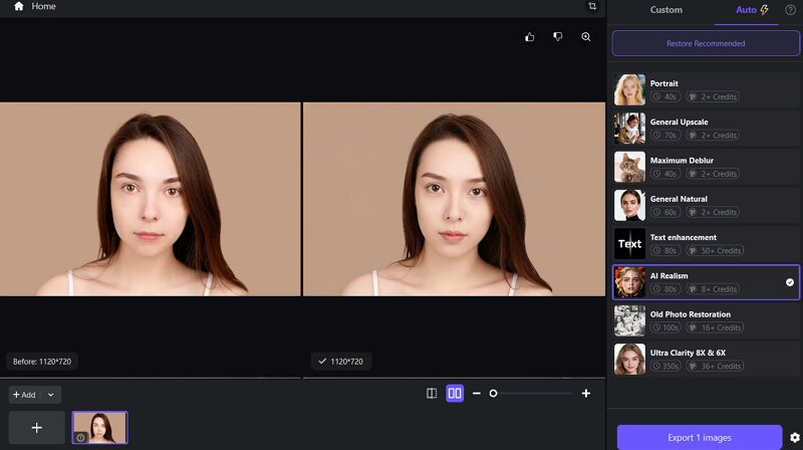
Task: Click the Text enhancement thumbnail icon
Action: (629, 244)
